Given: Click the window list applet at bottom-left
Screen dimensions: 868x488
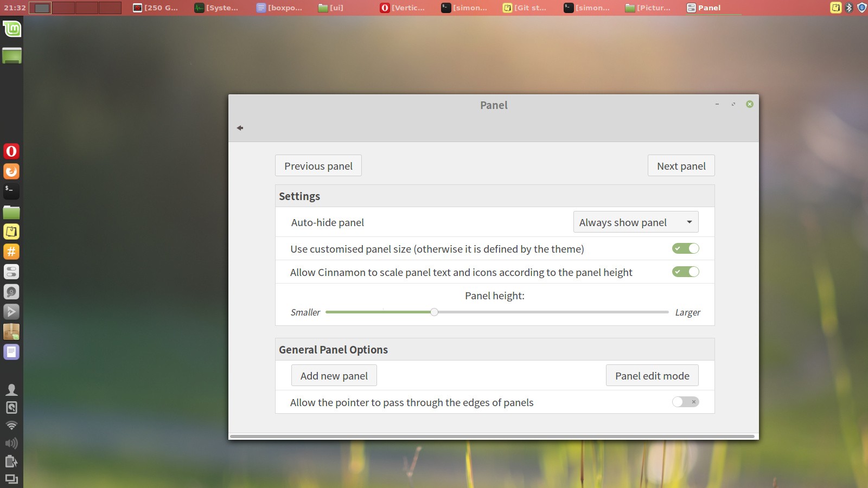Looking at the screenshot, I should (11, 479).
